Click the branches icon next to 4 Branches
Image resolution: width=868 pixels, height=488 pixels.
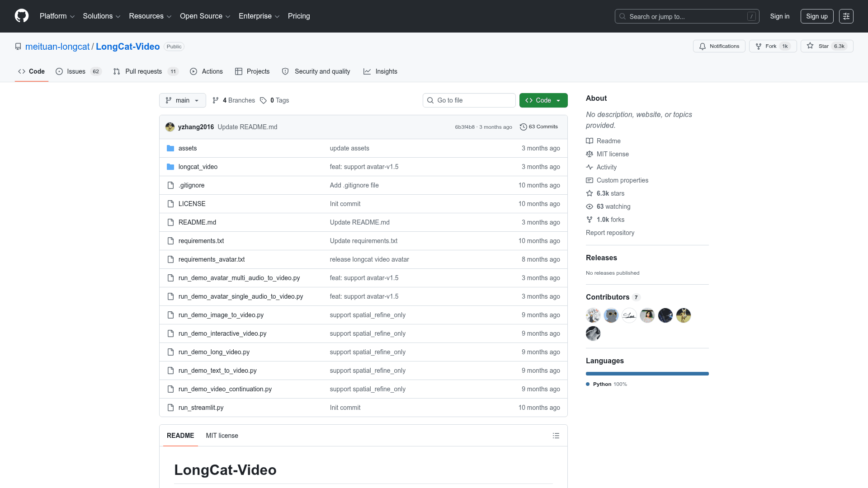pos(216,100)
